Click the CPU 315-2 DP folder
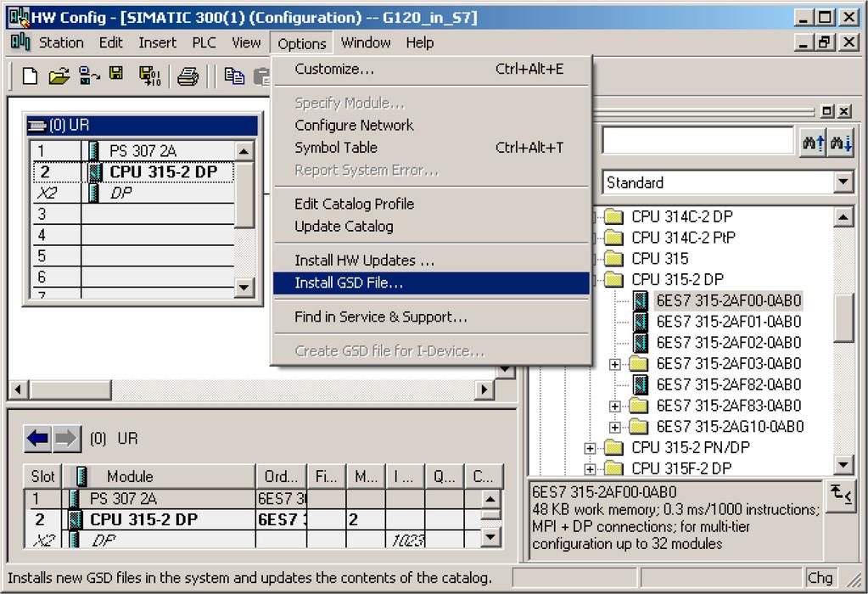Screen dimensions: 868x594 coord(678,279)
